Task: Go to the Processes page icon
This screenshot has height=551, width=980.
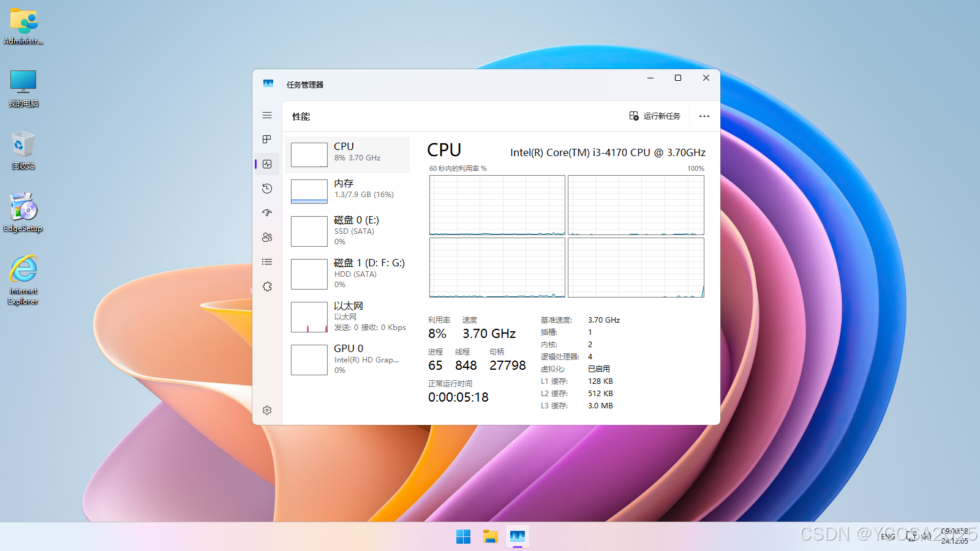Action: [x=267, y=140]
